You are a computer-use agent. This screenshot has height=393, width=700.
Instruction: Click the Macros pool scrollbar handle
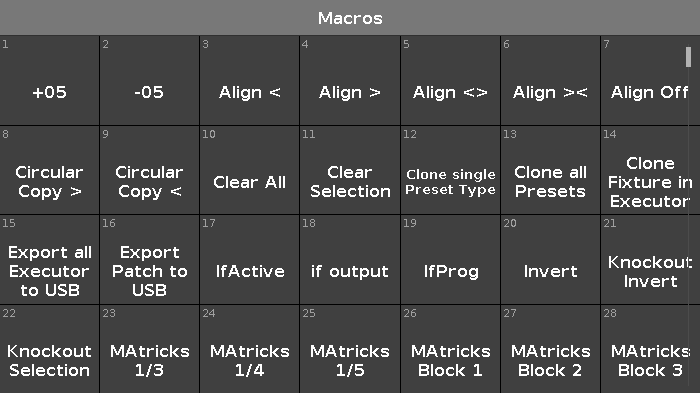click(688, 57)
